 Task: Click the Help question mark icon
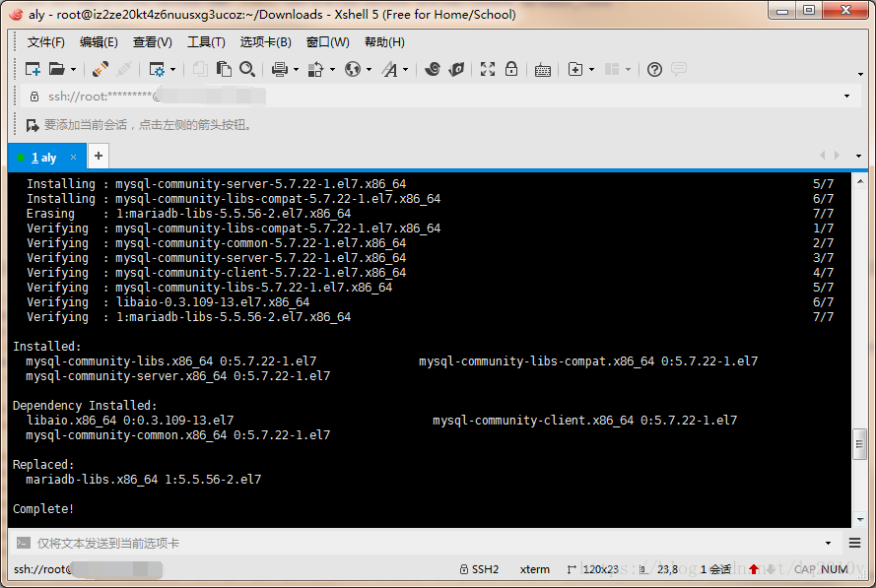[654, 69]
